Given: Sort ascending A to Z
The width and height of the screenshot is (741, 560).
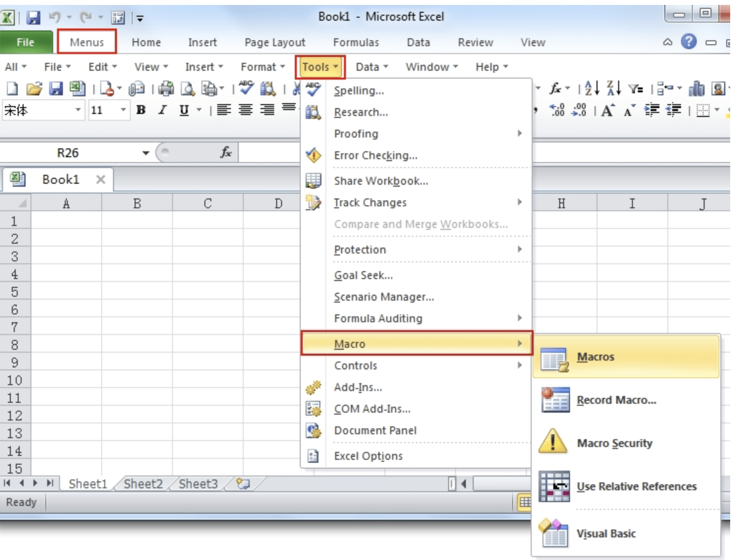Looking at the screenshot, I should click(592, 88).
